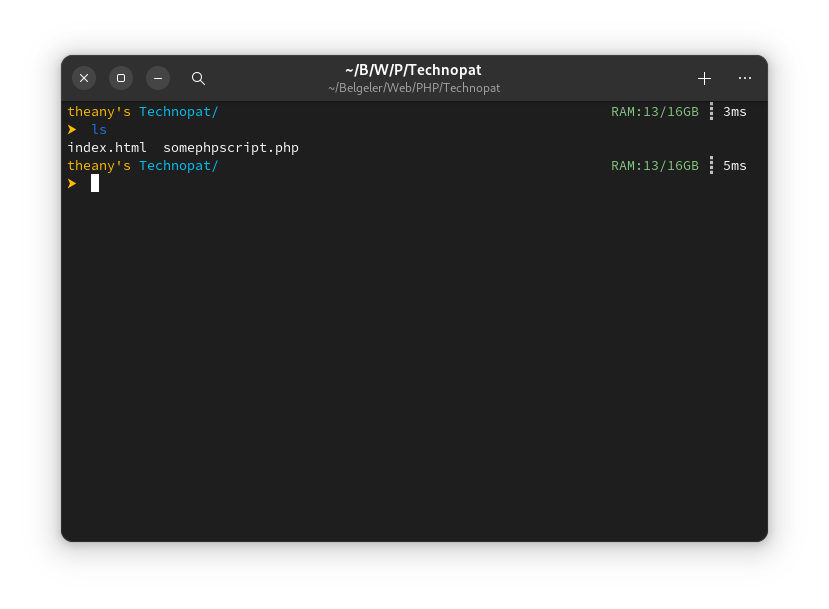Click the RAM:13/16GB indicator beside 3ms
Viewport: 829px width, 609px height.
click(x=655, y=112)
